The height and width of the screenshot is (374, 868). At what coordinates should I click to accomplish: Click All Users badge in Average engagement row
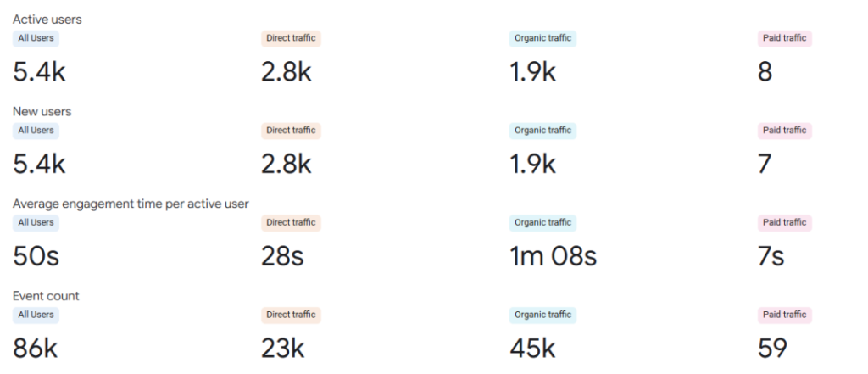tap(36, 222)
